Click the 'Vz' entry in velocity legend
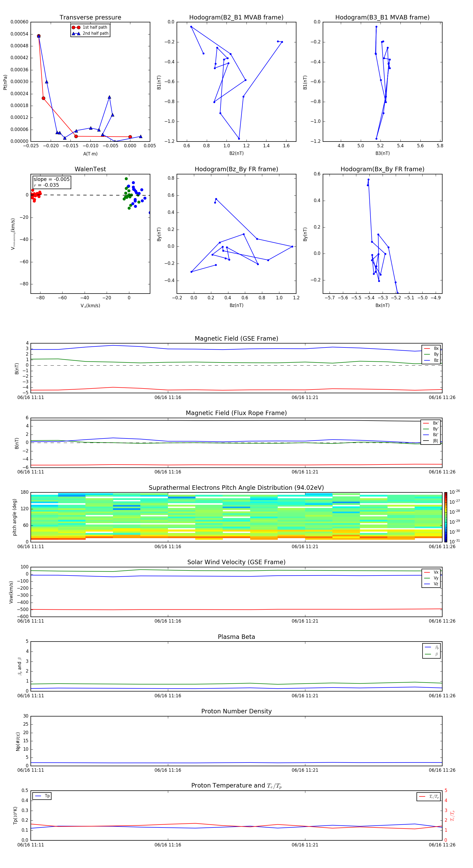 431,584
